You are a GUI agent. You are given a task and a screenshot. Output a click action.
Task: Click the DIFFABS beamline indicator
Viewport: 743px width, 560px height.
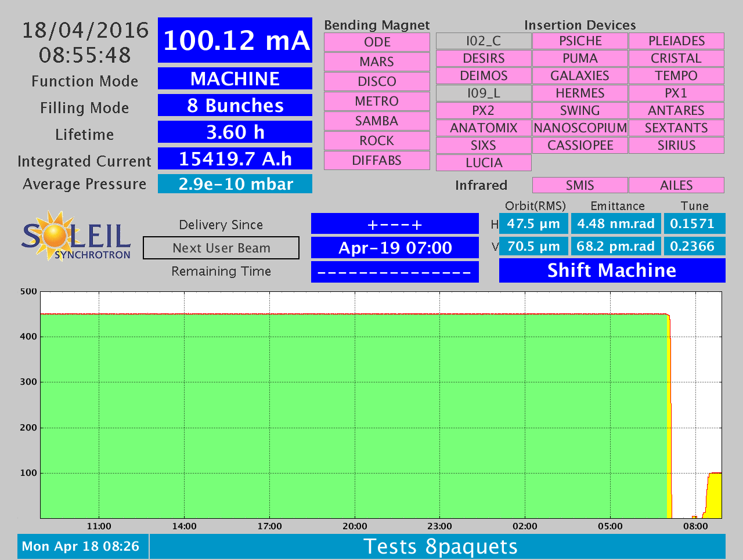pos(377,161)
